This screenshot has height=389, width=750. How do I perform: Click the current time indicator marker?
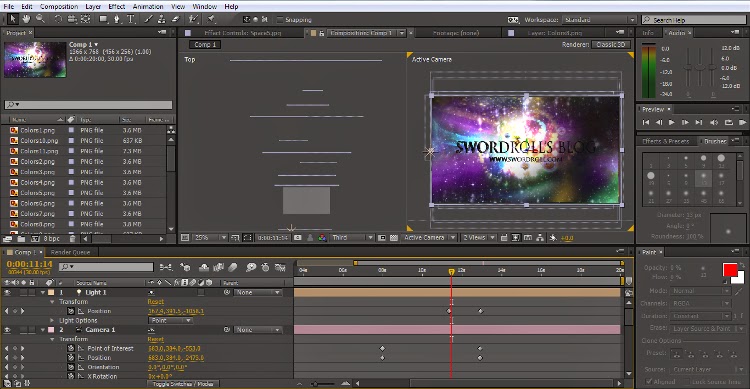451,272
